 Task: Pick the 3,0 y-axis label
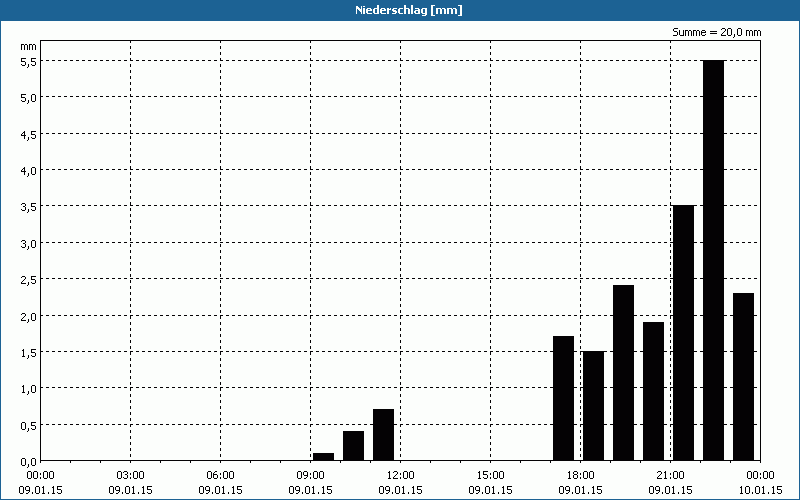click(x=30, y=243)
